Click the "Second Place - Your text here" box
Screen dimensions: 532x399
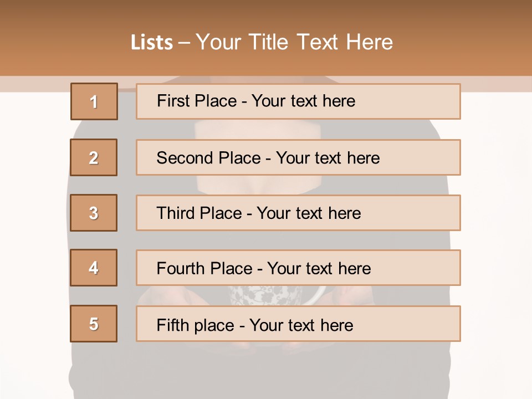(x=298, y=157)
